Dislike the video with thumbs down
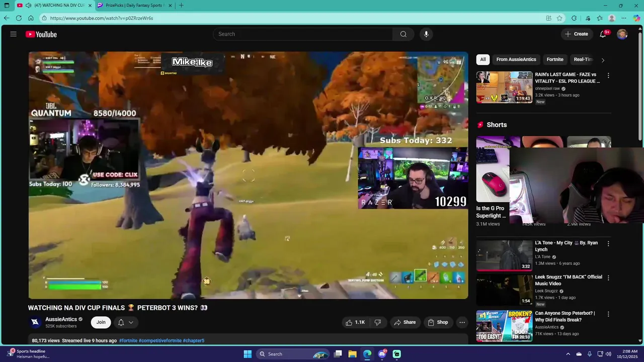The height and width of the screenshot is (362, 644). 378,322
